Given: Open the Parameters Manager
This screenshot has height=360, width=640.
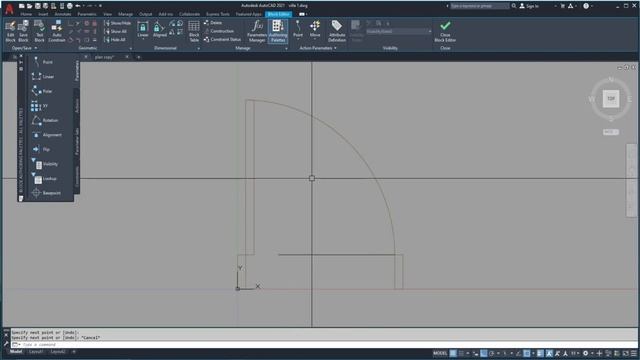Looking at the screenshot, I should [257, 31].
